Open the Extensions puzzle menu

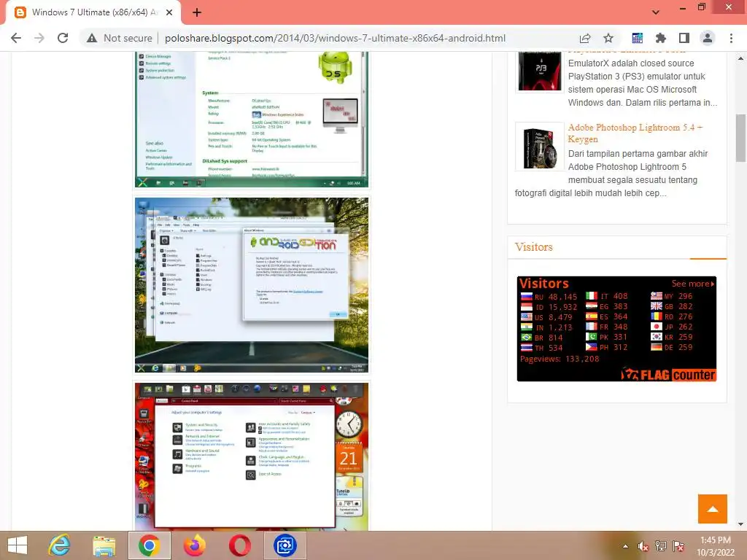(660, 38)
